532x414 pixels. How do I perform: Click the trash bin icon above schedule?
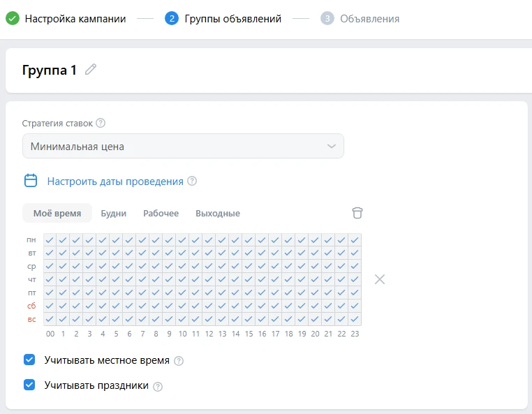(x=357, y=213)
